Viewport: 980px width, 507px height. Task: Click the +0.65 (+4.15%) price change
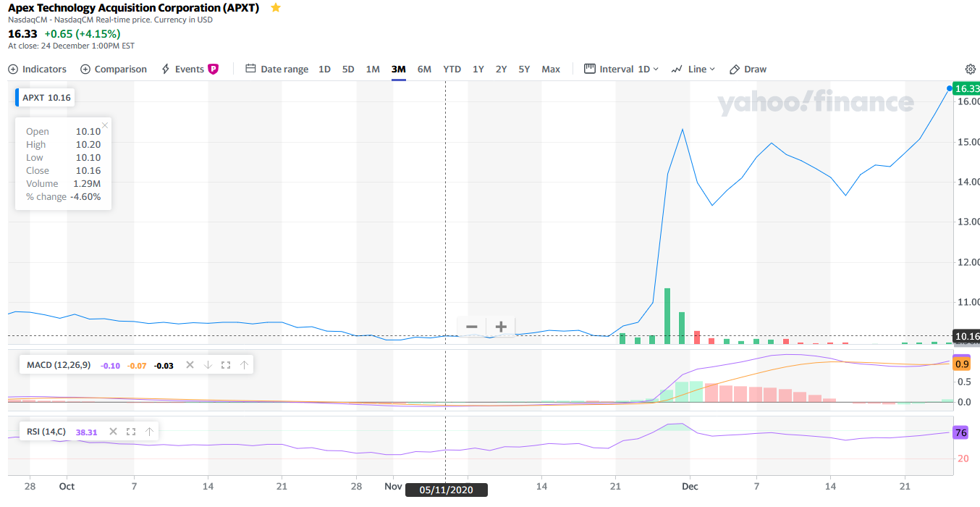pos(83,33)
